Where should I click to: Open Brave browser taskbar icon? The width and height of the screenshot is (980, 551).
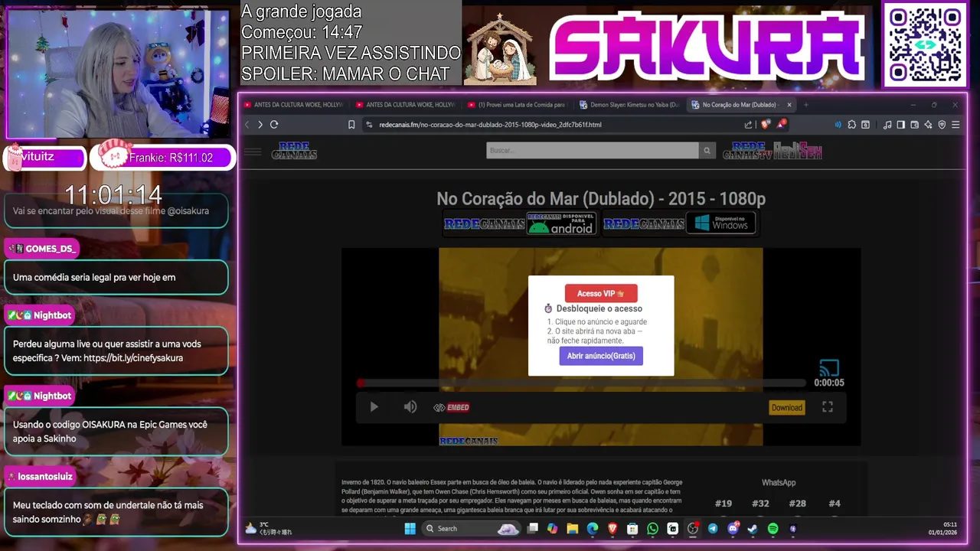(x=612, y=529)
